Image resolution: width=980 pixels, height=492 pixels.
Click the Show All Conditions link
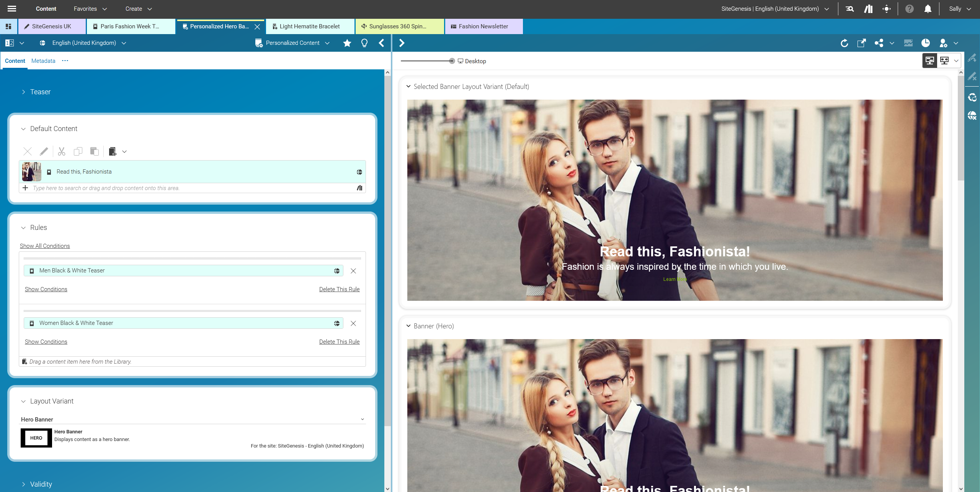click(45, 246)
